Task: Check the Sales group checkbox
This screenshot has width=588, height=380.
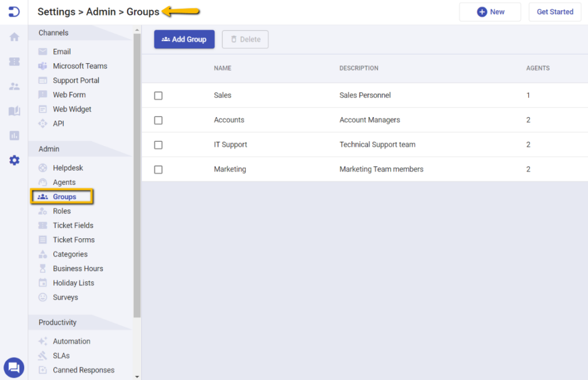Action: tap(158, 95)
